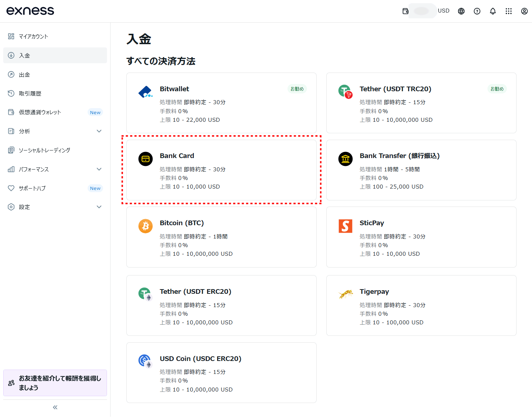Open 仮想通貨ウォレット menu item
The width and height of the screenshot is (532, 417).
[x=55, y=112]
